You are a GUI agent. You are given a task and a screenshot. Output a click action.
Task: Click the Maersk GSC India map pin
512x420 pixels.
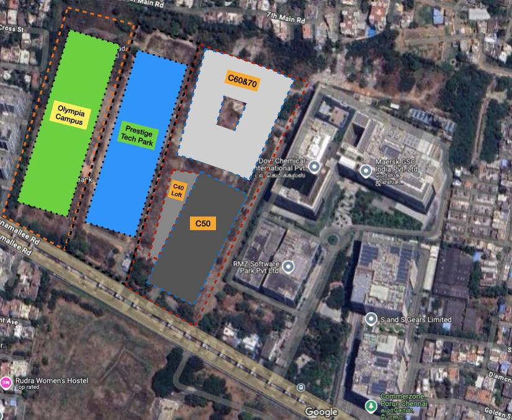pos(366,171)
